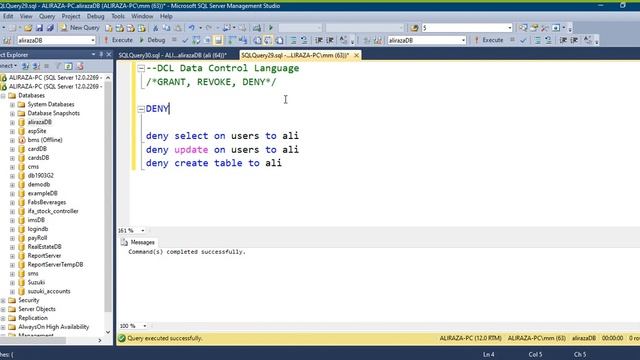Image resolution: width=640 pixels, height=360 pixels.
Task: Open the Query menu
Action: point(47,16)
